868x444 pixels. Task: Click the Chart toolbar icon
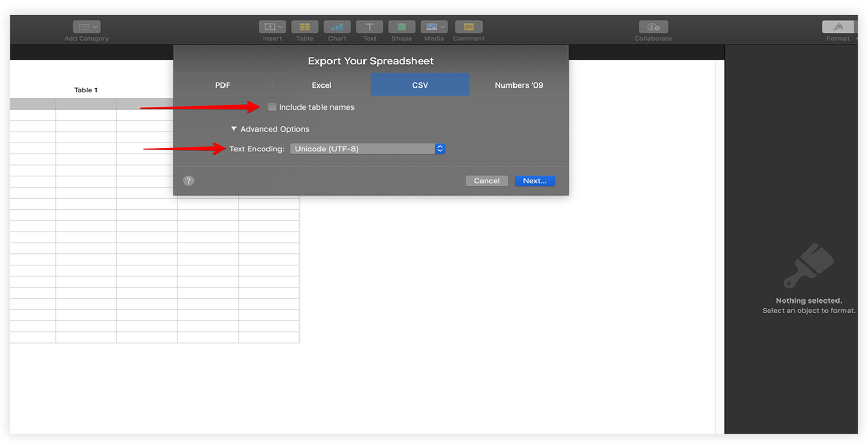pos(337,27)
